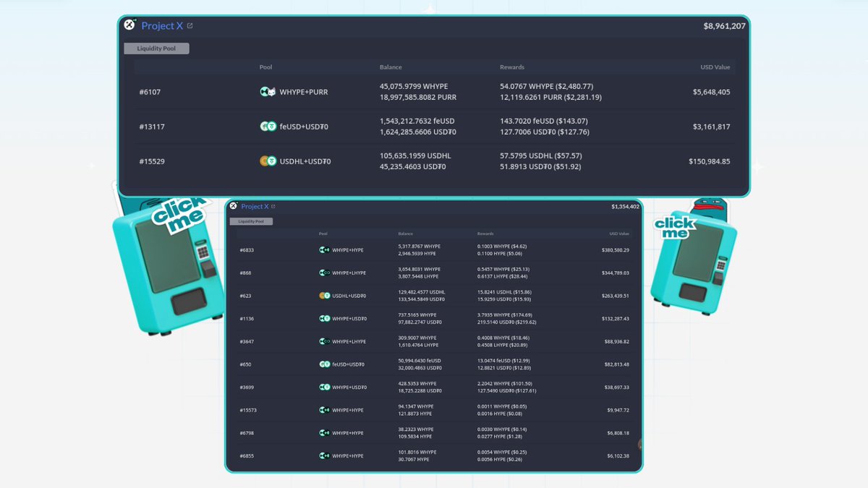Click token icon in row #3699
This screenshot has width=868, height=488.
(x=325, y=388)
